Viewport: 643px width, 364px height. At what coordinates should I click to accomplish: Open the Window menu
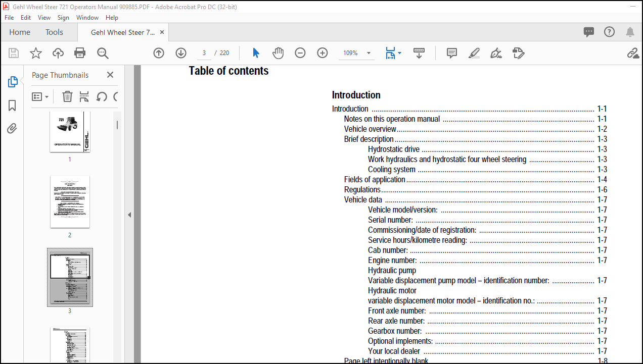[87, 17]
